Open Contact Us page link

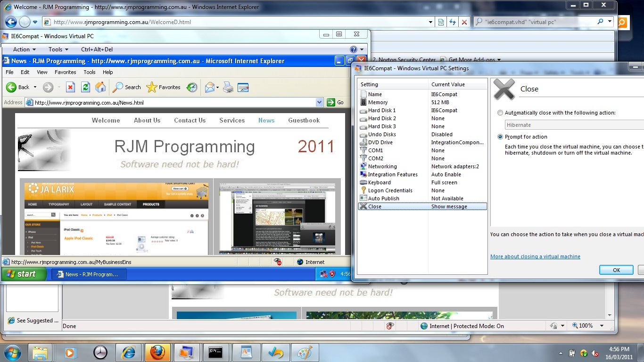tap(190, 120)
